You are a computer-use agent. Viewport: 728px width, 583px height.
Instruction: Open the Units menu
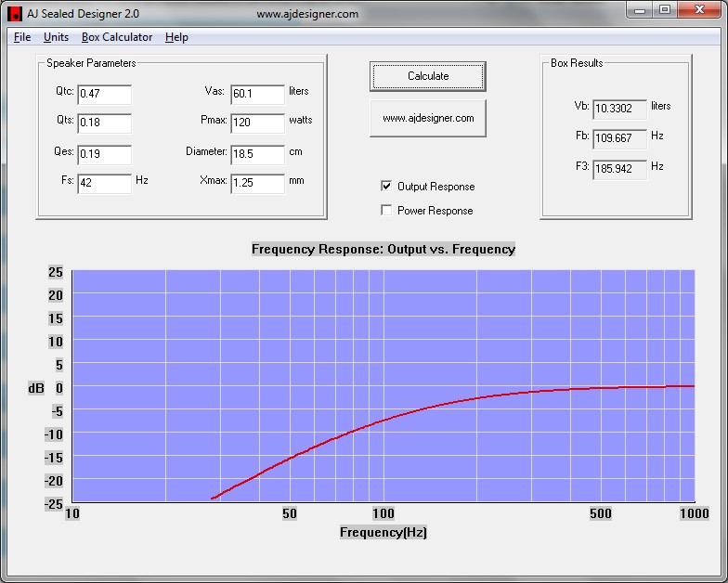point(56,37)
